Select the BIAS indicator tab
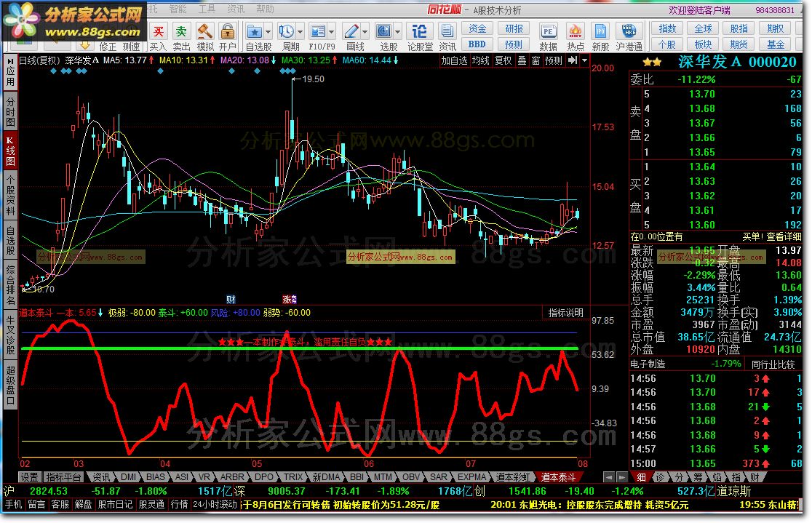 point(156,477)
